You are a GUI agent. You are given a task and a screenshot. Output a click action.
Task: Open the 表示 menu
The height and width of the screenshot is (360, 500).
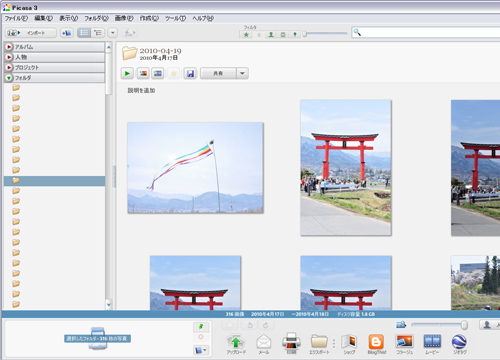(x=68, y=18)
